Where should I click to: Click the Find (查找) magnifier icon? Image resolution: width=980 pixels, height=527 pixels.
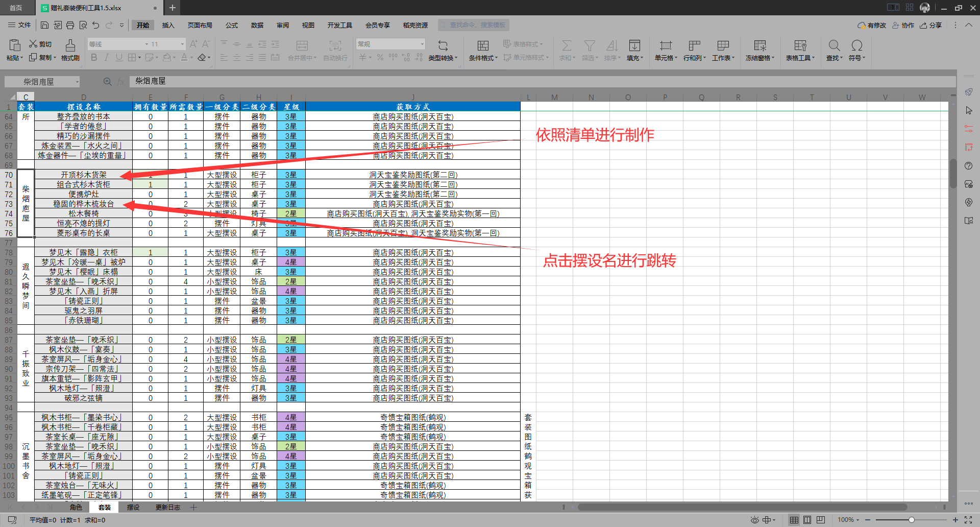(834, 45)
